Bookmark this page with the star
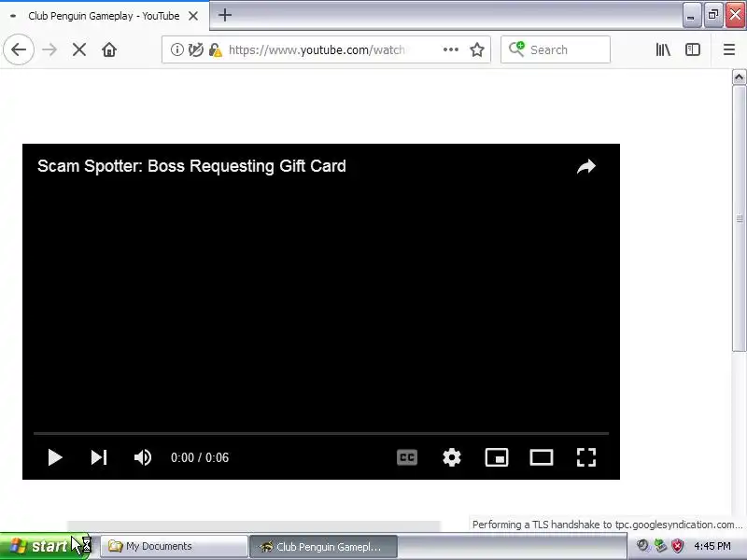 coord(477,49)
